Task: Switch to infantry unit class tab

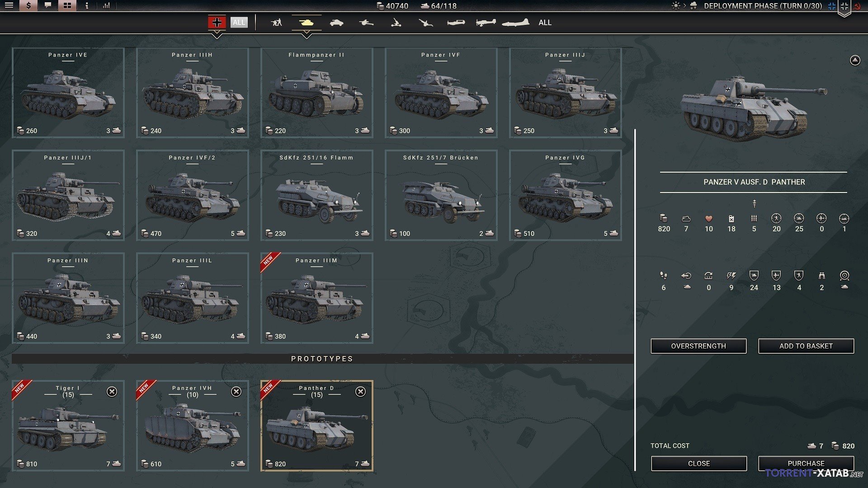Action: 276,22
